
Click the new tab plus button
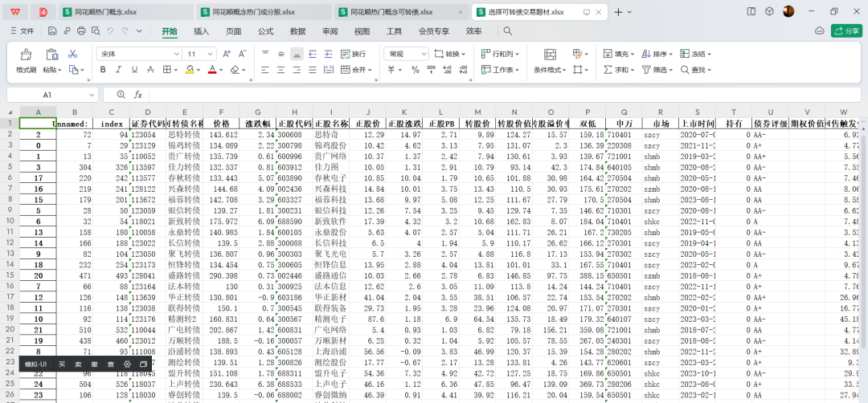pos(619,11)
